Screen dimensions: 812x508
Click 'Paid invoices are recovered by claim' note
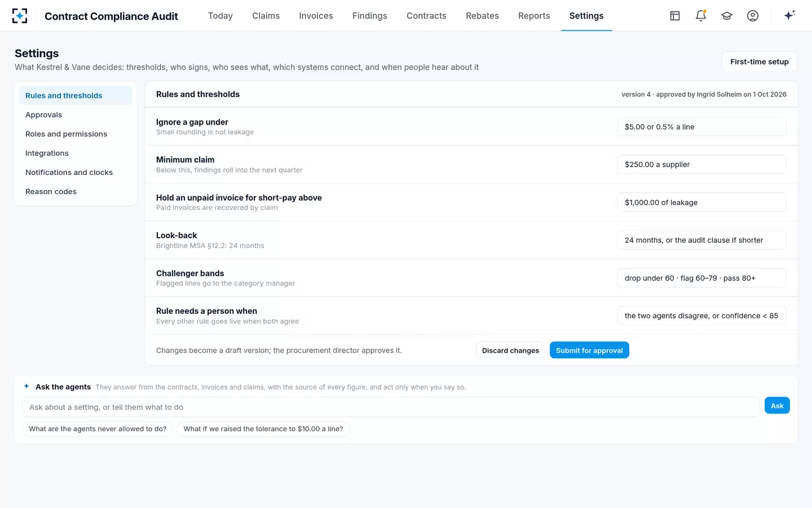(x=217, y=208)
